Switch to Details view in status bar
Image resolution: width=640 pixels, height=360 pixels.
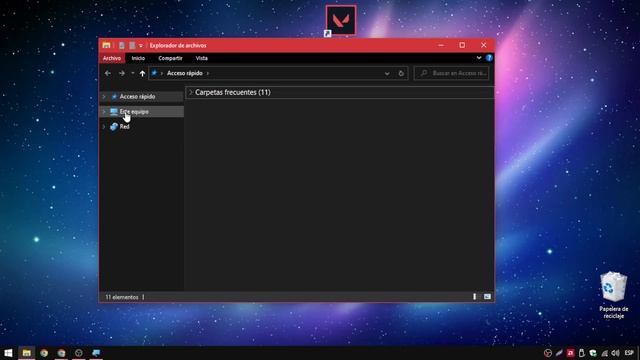pyautogui.click(x=474, y=297)
